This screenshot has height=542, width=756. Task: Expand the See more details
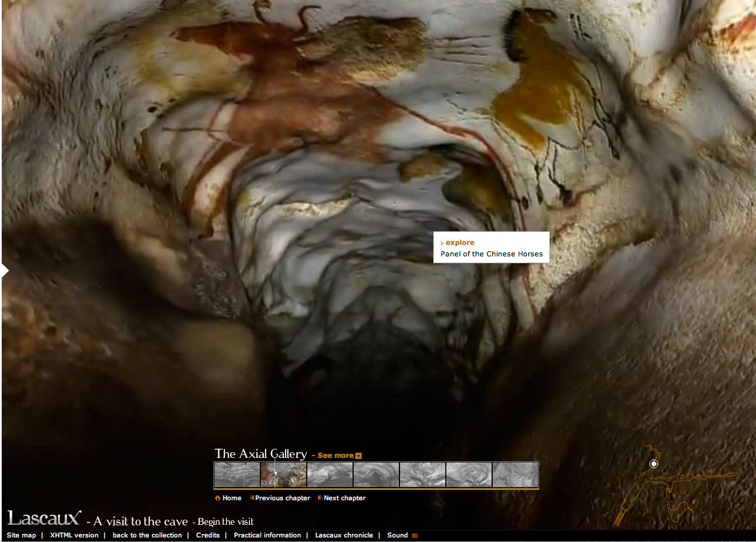[x=335, y=456]
